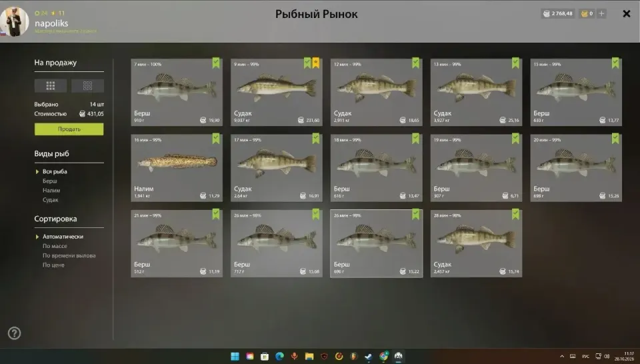Select the Вся рыба filter

pyautogui.click(x=55, y=171)
